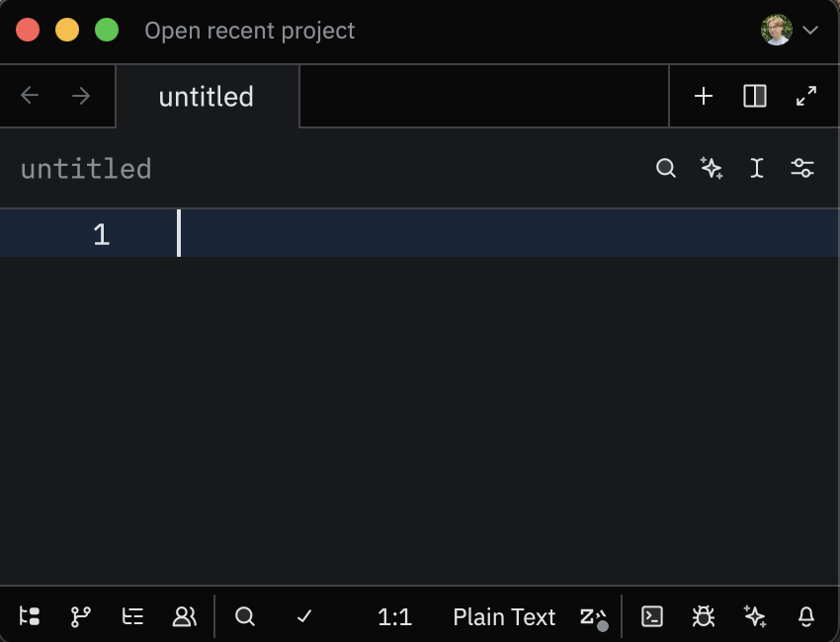840x642 pixels.
Task: Open the project panel icon
Action: (30, 617)
